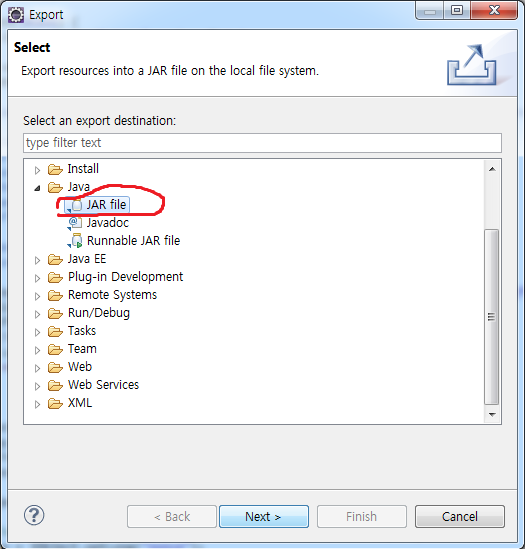Collapse the Java category
525x549 pixels.
[37, 188]
